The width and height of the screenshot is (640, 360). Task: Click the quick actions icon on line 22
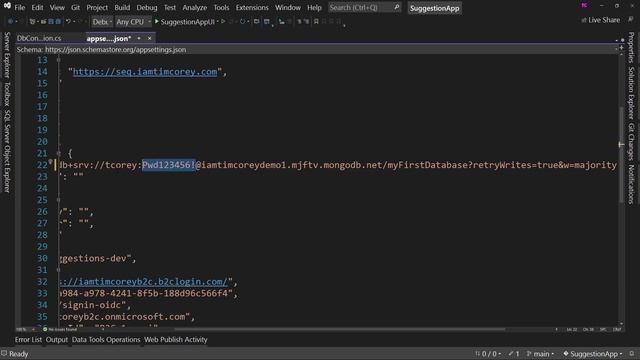pos(51,162)
